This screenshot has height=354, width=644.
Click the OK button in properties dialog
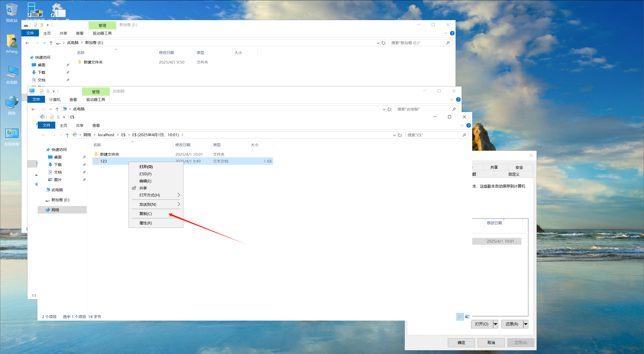461,343
